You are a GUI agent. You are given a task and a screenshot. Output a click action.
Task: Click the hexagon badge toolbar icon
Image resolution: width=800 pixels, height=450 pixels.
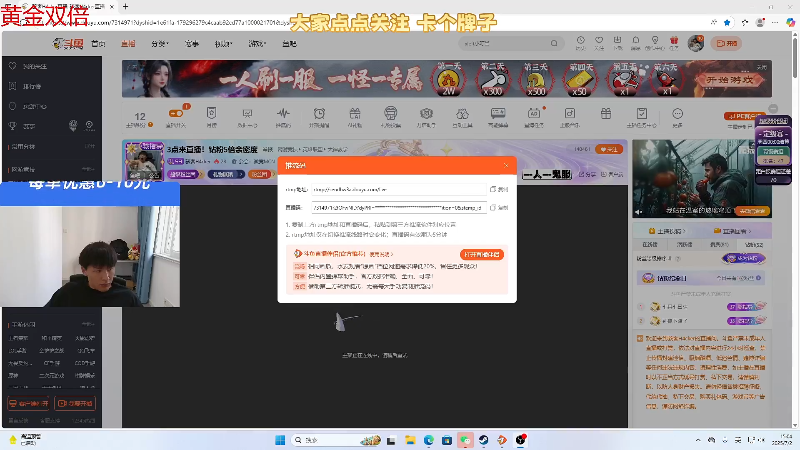[x=426, y=113]
